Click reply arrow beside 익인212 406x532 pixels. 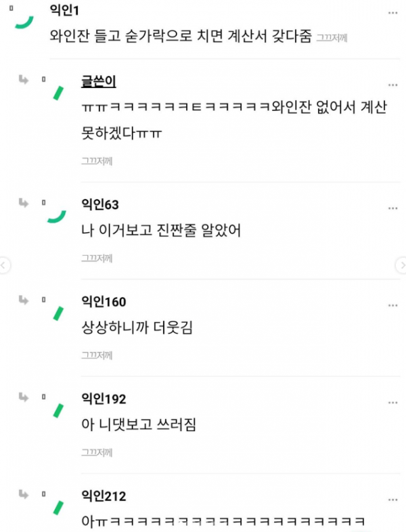24,494
